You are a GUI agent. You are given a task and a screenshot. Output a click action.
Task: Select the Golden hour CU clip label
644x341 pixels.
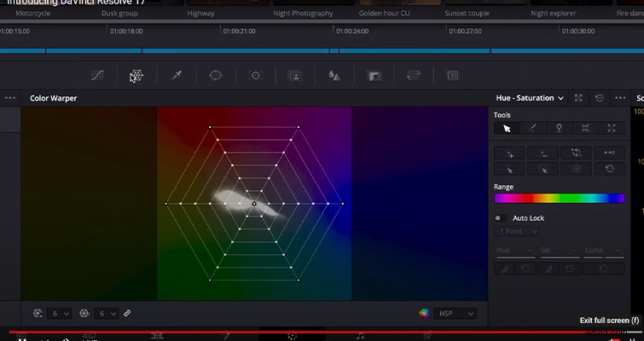pos(384,13)
